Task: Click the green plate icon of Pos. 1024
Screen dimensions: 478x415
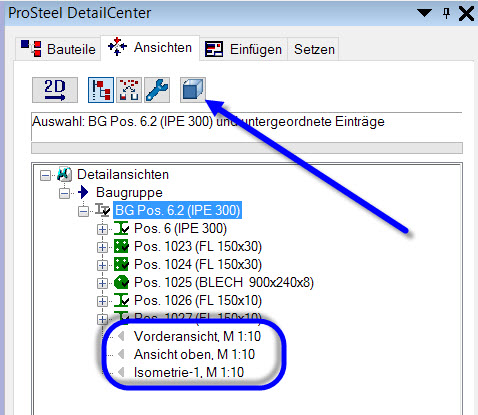Action: coord(121,264)
